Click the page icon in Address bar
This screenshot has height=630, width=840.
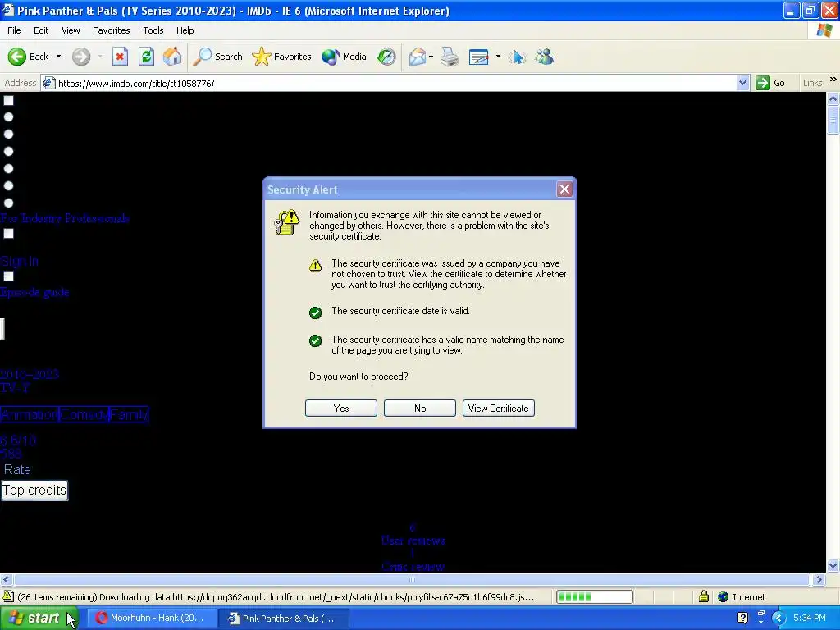click(x=48, y=83)
